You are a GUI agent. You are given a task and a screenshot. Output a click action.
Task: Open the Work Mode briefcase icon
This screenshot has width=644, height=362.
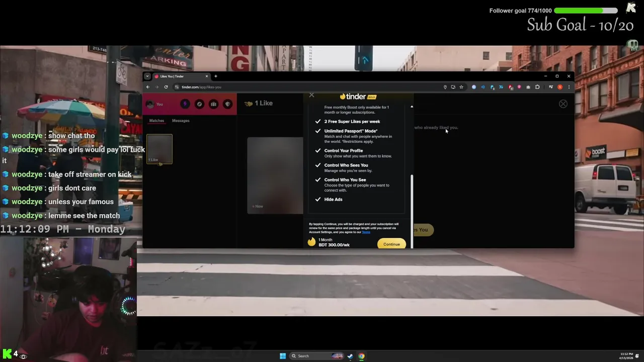tap(213, 104)
